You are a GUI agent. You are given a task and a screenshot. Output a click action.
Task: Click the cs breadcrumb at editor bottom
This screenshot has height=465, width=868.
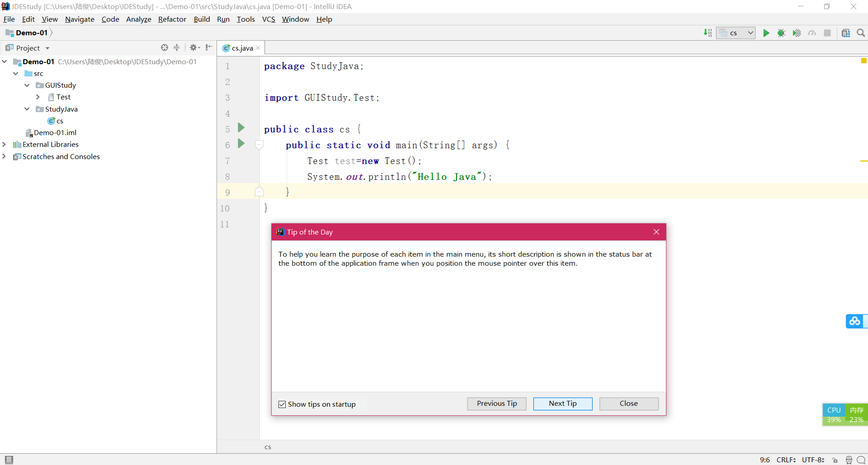268,447
